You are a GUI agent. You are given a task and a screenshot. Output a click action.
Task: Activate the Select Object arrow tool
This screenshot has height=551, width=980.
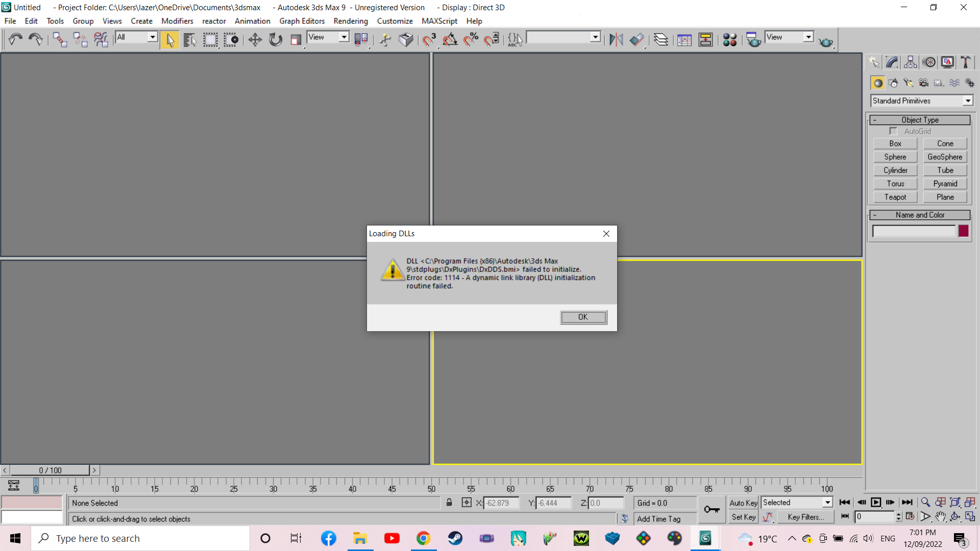pyautogui.click(x=170, y=39)
